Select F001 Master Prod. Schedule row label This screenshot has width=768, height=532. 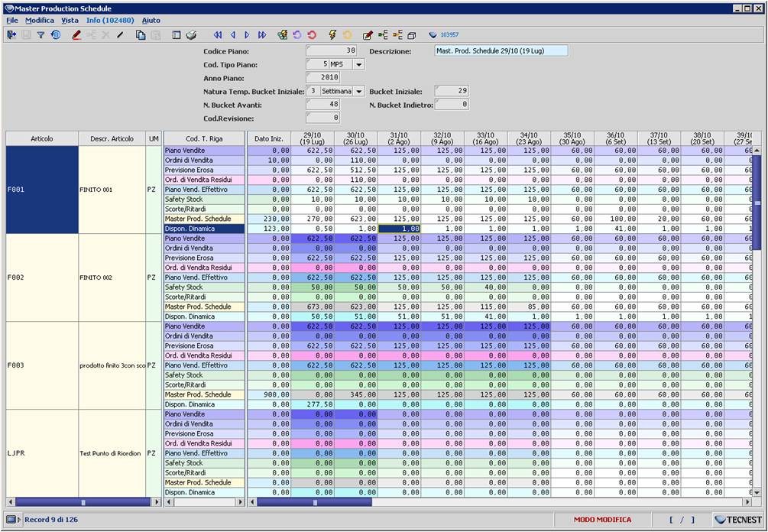click(204, 219)
